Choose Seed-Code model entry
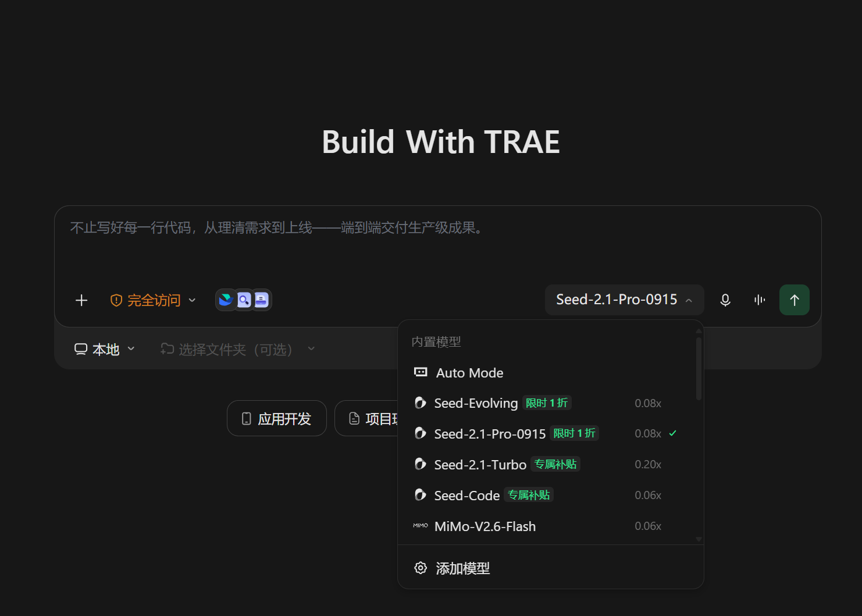This screenshot has height=616, width=862. [x=547, y=495]
